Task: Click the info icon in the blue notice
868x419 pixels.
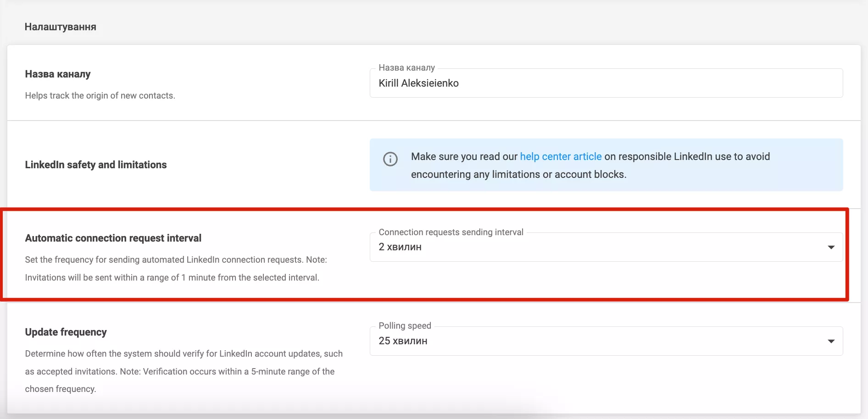Action: (390, 159)
